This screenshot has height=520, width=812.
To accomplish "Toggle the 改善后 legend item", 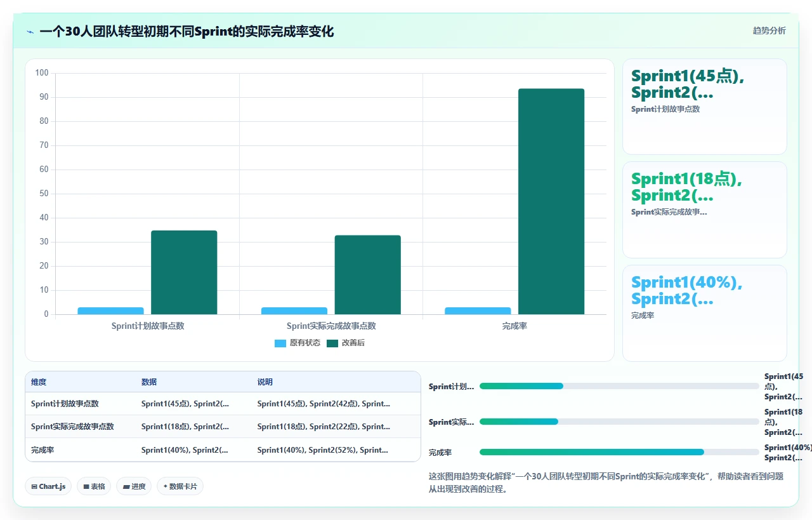I will (346, 343).
